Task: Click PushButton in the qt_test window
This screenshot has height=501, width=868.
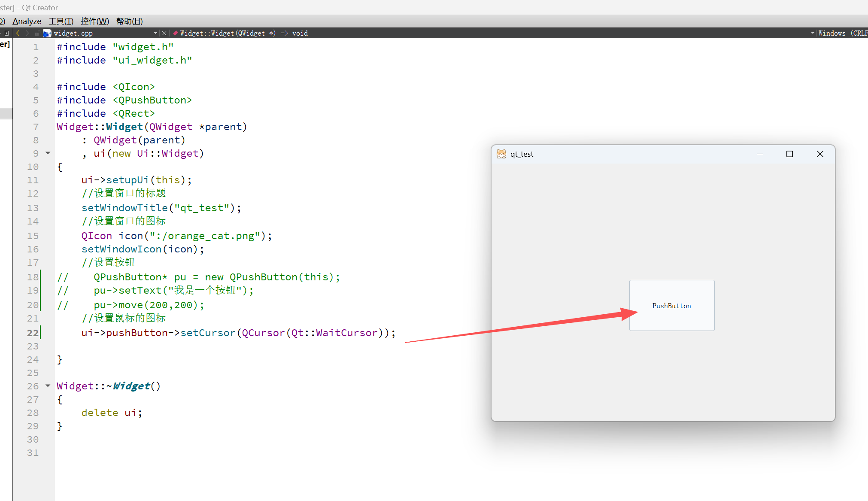Action: (672, 305)
